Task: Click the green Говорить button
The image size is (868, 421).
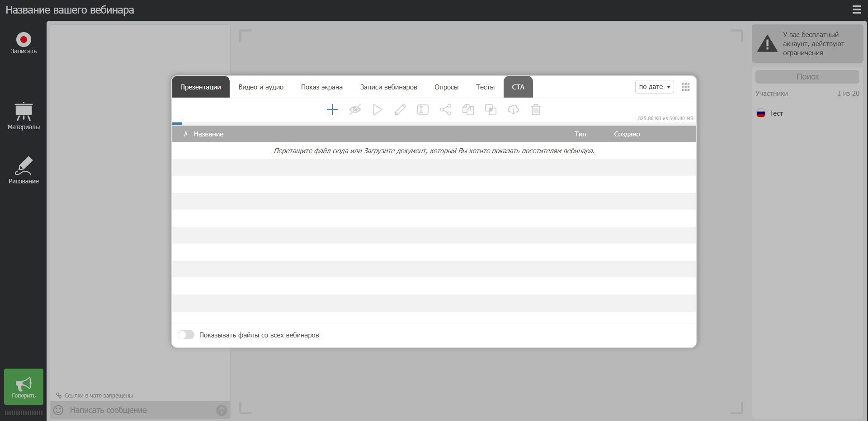Action: 24,386
